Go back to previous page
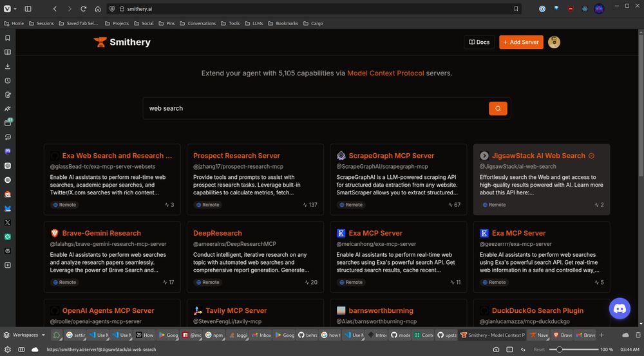Viewport: 644px width, 356px height. 55,8
